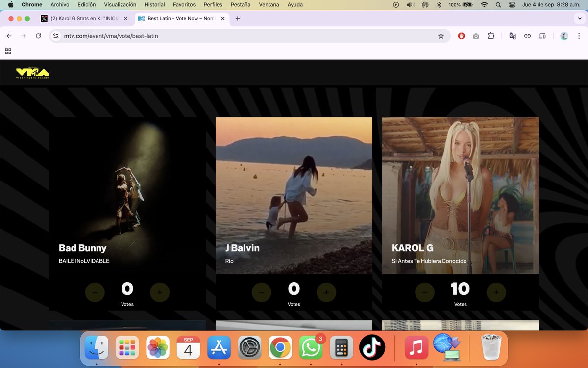Open a new browser tab

pyautogui.click(x=238, y=18)
